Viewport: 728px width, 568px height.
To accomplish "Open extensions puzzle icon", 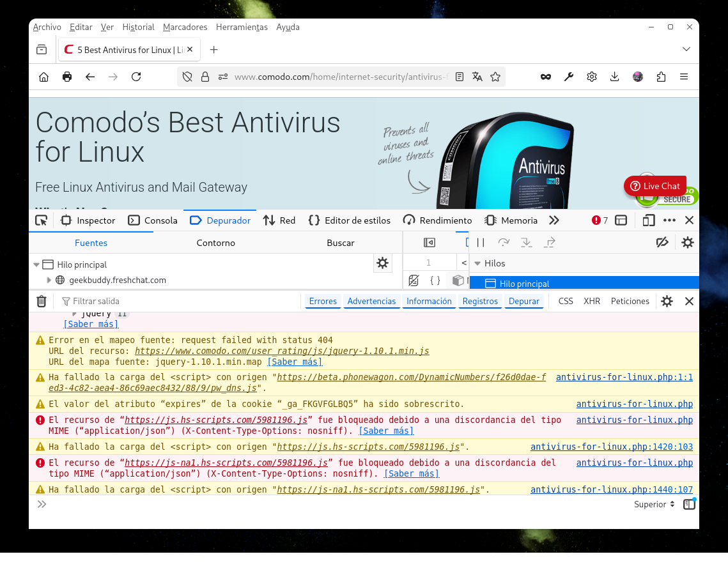I will pyautogui.click(x=661, y=77).
